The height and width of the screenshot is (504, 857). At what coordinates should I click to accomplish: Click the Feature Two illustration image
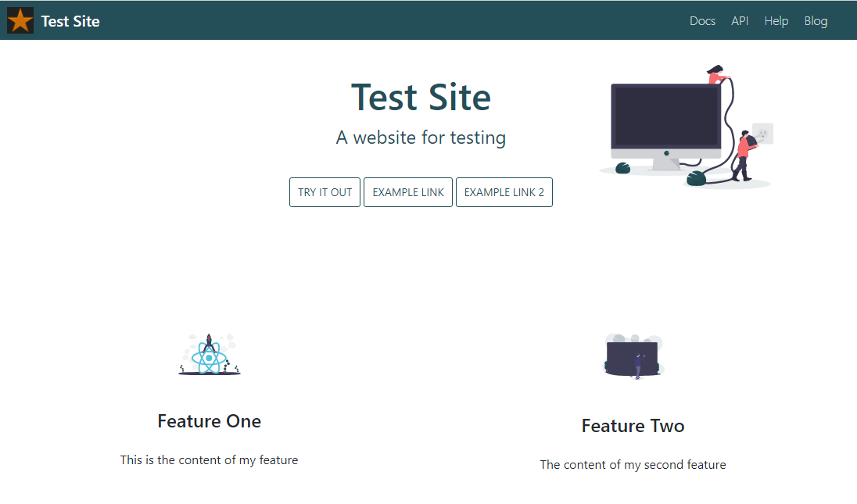pyautogui.click(x=633, y=356)
